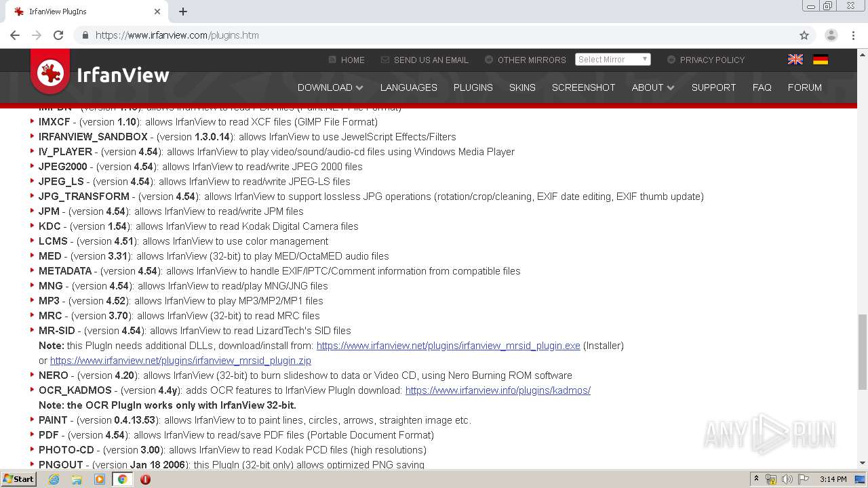Open the PLUGINS page
The width and height of the screenshot is (868, 488).
point(473,87)
